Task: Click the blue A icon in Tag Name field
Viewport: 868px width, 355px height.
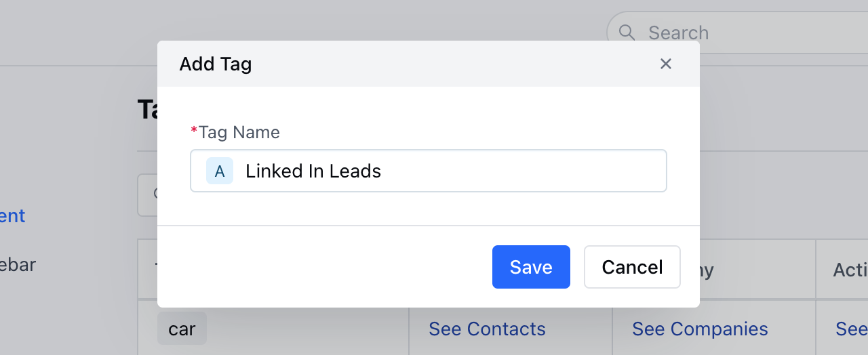Action: point(220,171)
